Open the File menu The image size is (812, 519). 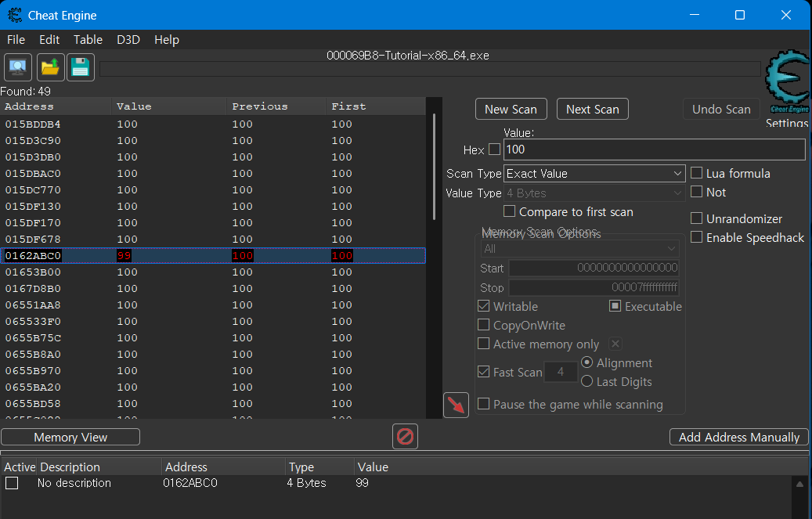click(16, 39)
